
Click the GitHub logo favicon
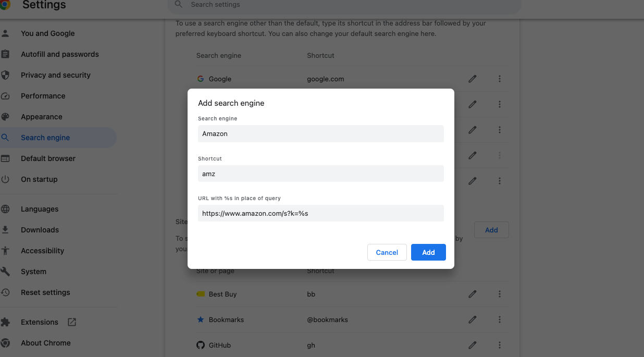[201, 345]
